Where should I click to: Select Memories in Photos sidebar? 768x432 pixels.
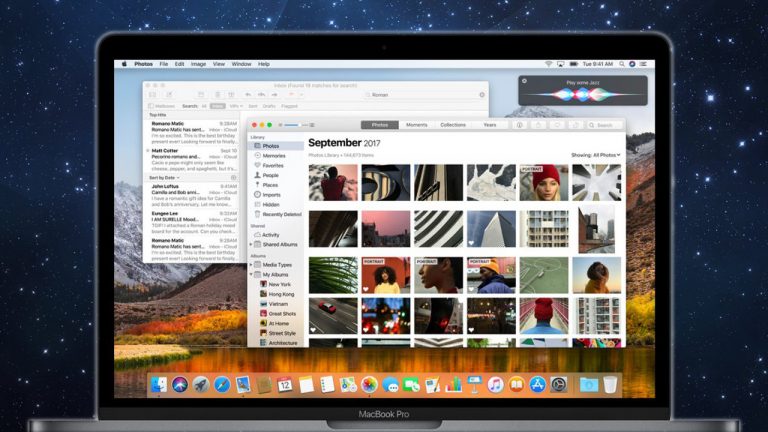pos(276,156)
